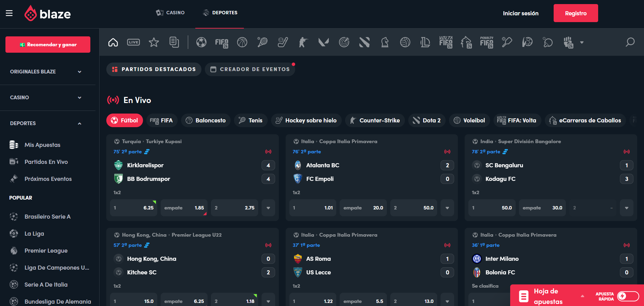This screenshot has width=644, height=306.
Task: Bet on Kirklarelispor win at 6.25
Action: coord(133,208)
